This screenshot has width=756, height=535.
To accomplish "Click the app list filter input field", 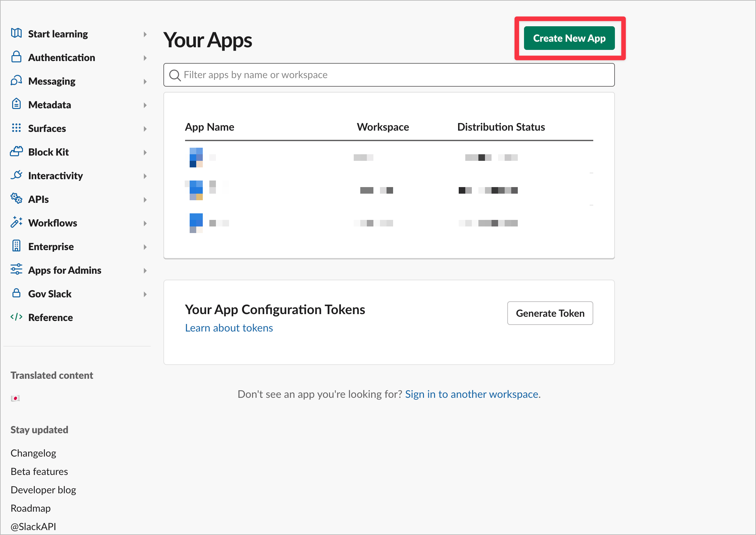I will (x=388, y=75).
